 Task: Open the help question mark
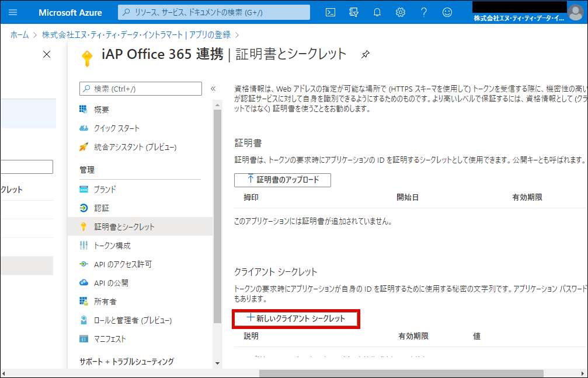424,12
